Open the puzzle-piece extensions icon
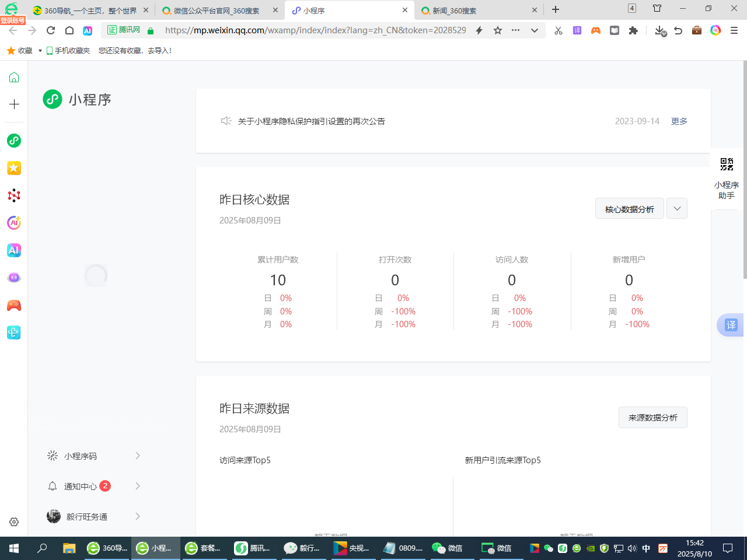 point(633,30)
